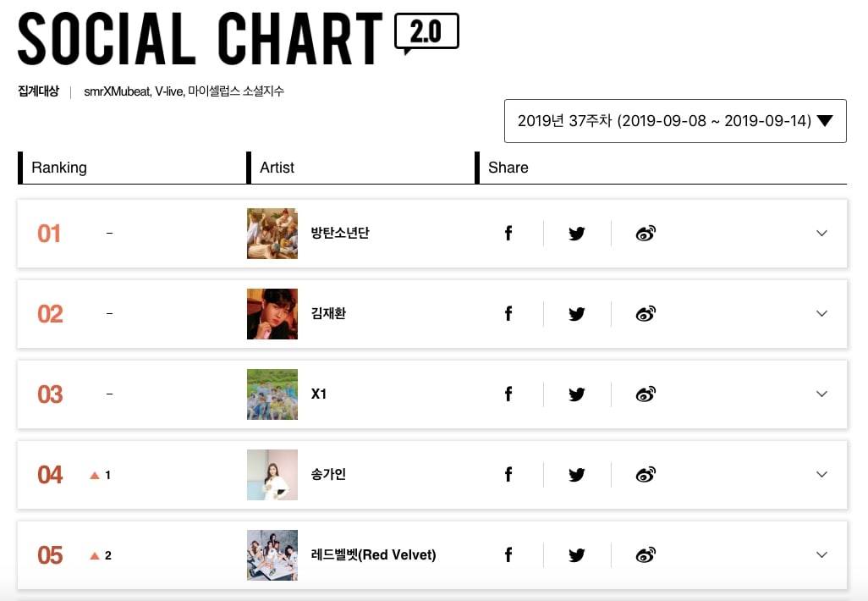The height and width of the screenshot is (601, 868).
Task: Open the 레드벨벳(Red Velvet) artist name
Action: pos(373,555)
